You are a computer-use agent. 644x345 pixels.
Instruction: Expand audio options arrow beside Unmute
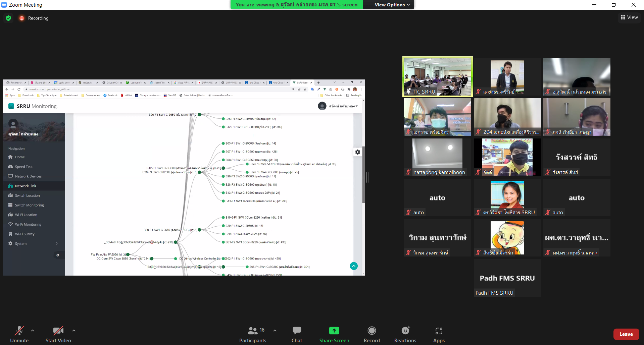click(x=33, y=331)
